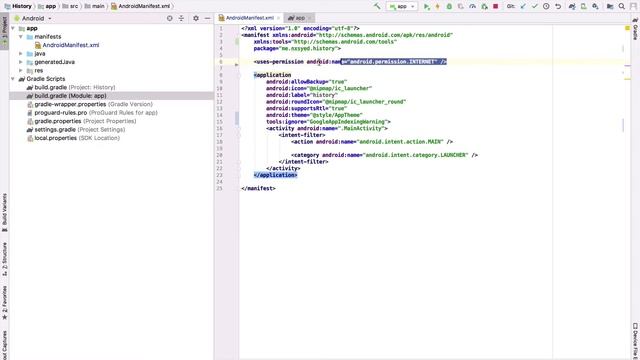
Task: Open the profiler gauge icon
Action: click(x=472, y=6)
